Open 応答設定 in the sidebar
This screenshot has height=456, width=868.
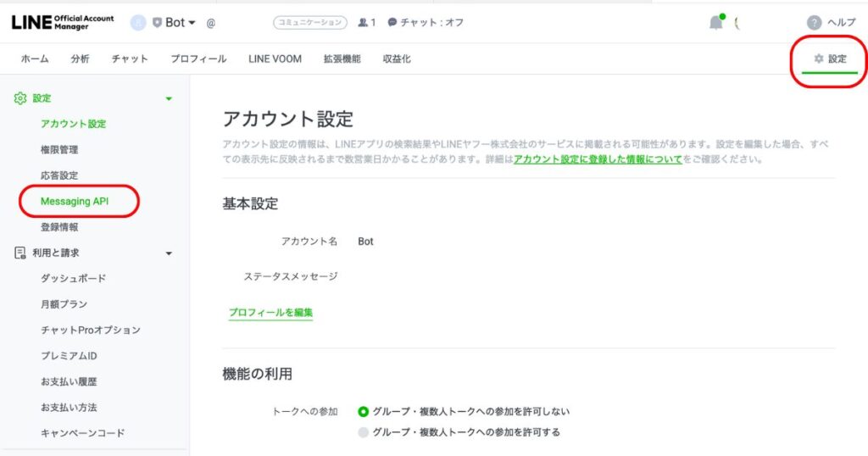[59, 175]
